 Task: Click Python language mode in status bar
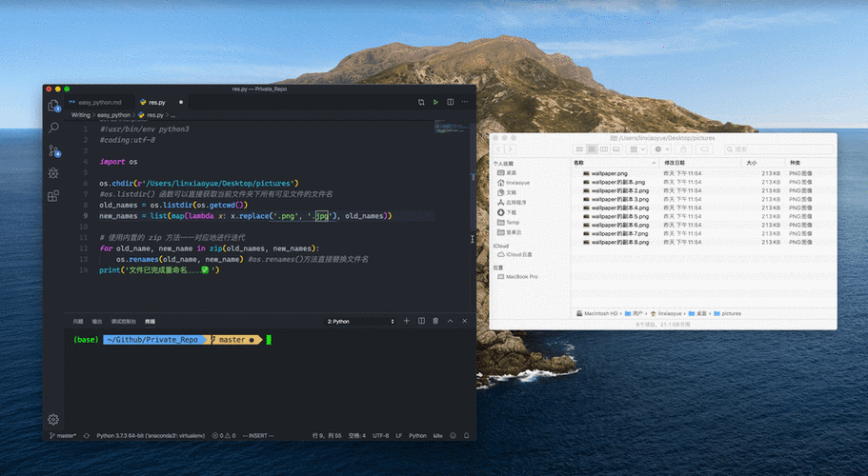tap(417, 436)
